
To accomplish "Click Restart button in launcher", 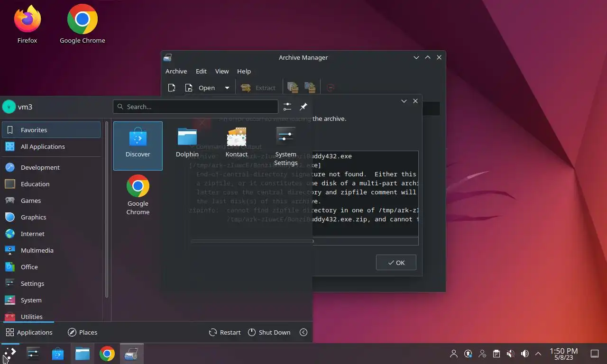I will tap(225, 332).
